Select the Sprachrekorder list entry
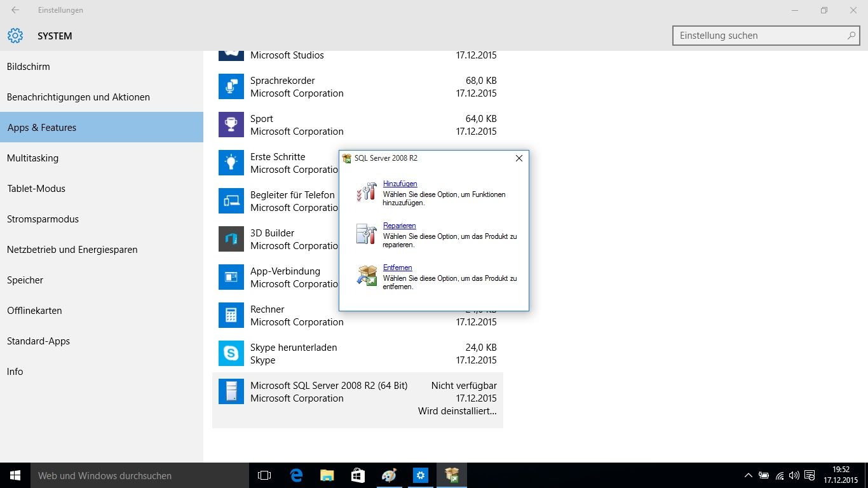Viewport: 868px width, 488px height. click(x=358, y=86)
